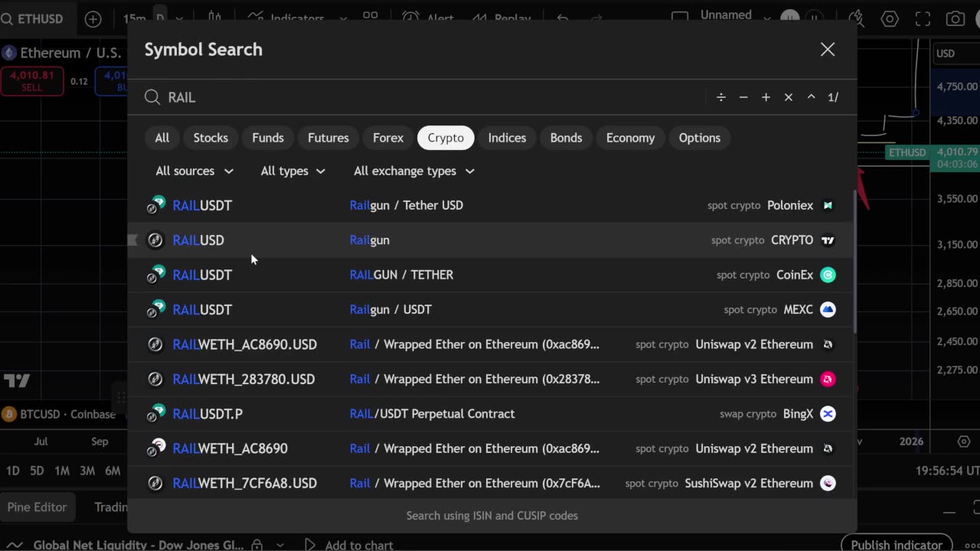The image size is (980, 551).
Task: Click the CoinEx exchange logo icon
Action: [x=828, y=275]
